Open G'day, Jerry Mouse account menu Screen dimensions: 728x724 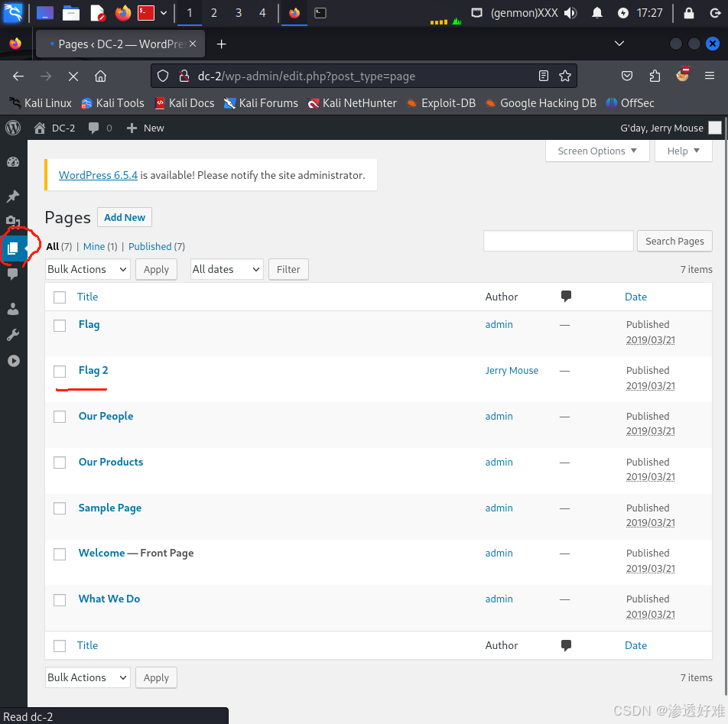click(671, 128)
